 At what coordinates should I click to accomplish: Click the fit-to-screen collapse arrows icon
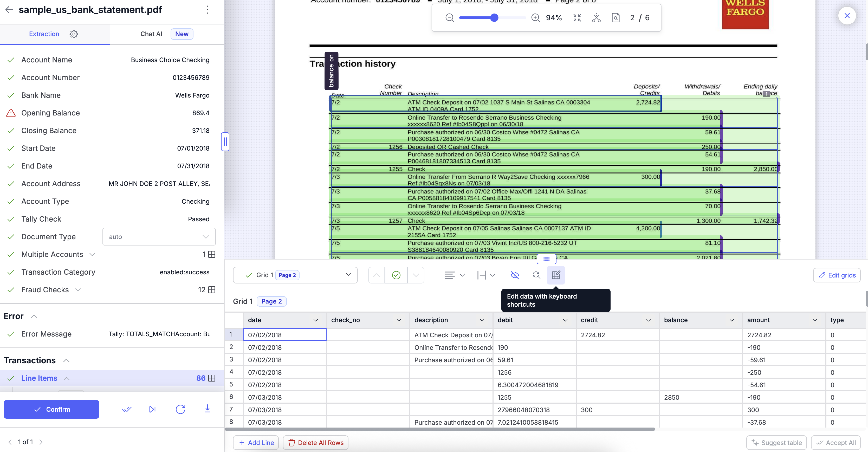click(x=577, y=17)
